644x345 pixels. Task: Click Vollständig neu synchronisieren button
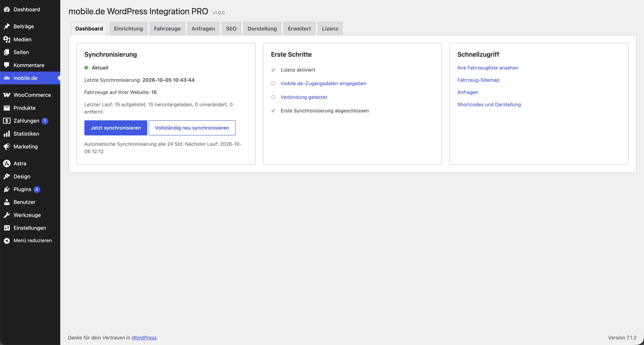(192, 128)
